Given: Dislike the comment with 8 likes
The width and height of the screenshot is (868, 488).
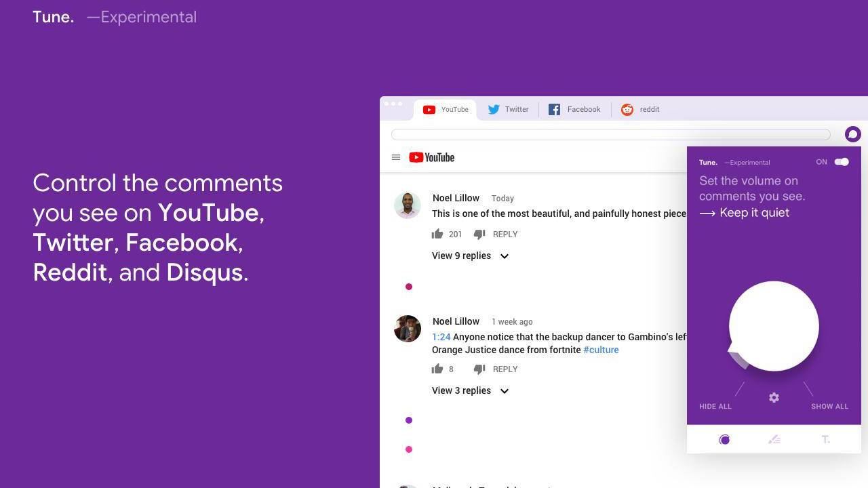Looking at the screenshot, I should (x=479, y=369).
